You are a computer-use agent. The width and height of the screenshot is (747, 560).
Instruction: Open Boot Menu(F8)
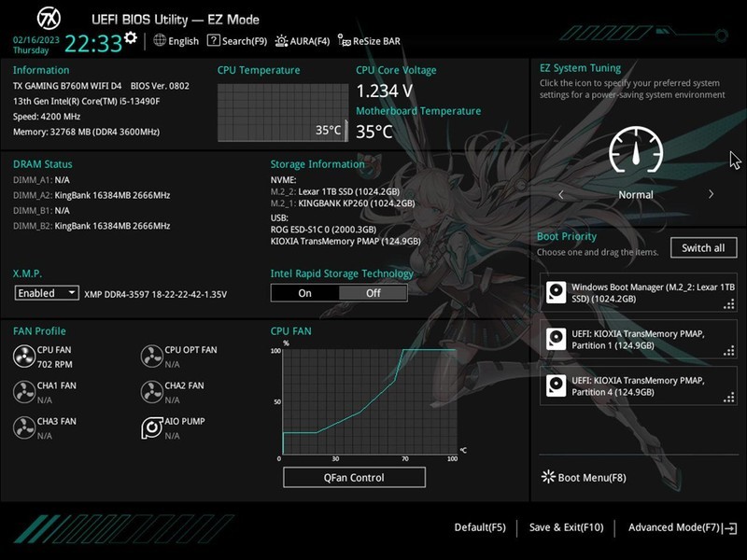[584, 477]
